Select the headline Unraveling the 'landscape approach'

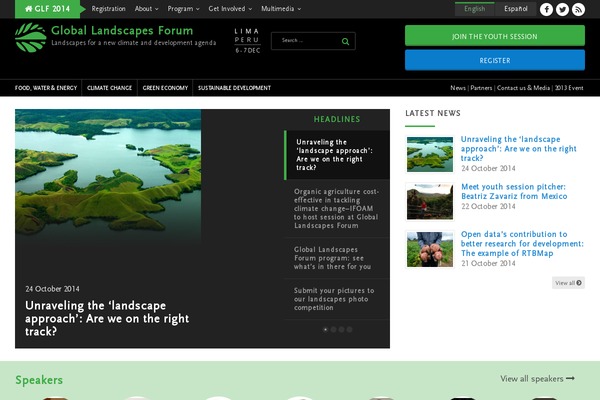click(x=337, y=155)
